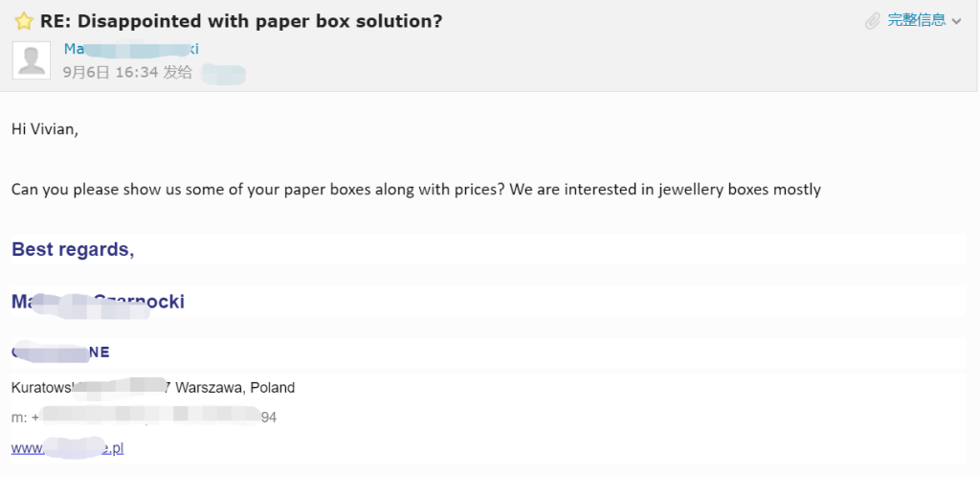The image size is (980, 477).
Task: Open the sender name link in header
Action: coord(131,49)
